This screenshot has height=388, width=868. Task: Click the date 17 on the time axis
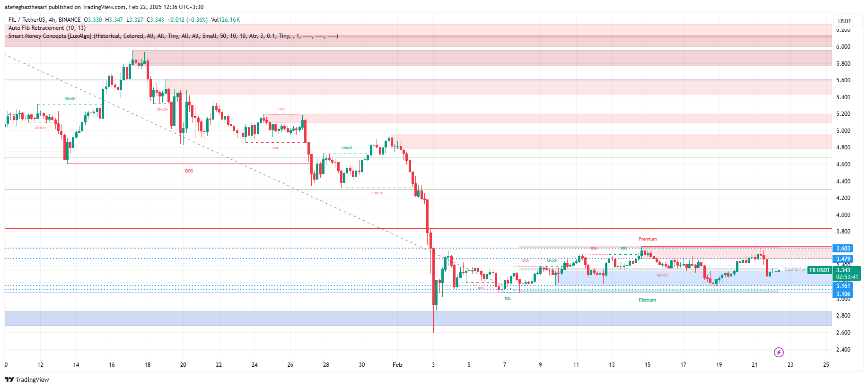(683, 365)
